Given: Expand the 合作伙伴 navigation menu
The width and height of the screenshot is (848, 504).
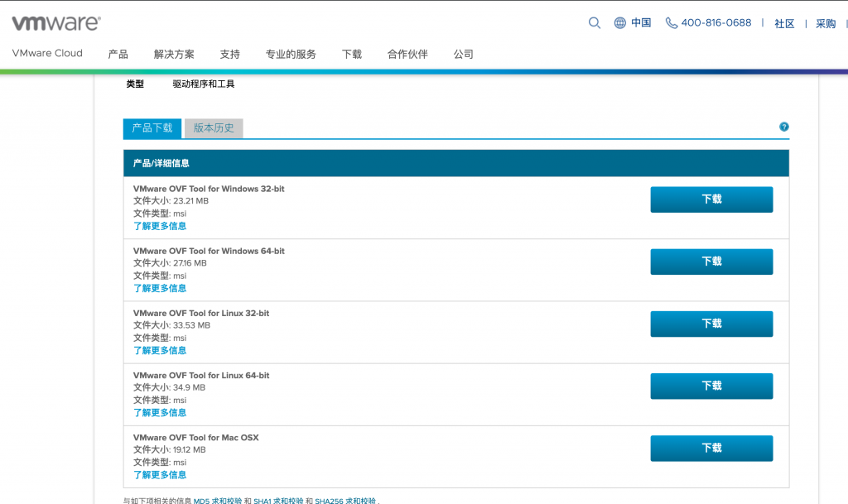Looking at the screenshot, I should pos(407,55).
